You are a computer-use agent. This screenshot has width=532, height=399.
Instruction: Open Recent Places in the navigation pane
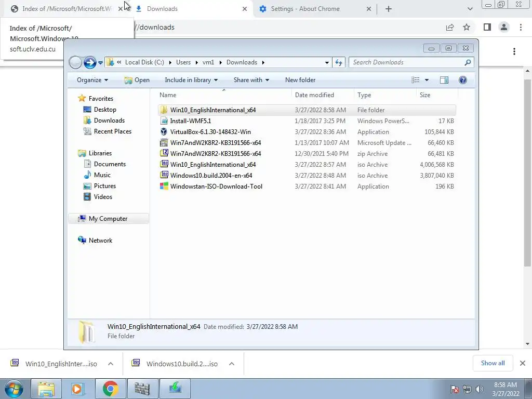(x=113, y=131)
